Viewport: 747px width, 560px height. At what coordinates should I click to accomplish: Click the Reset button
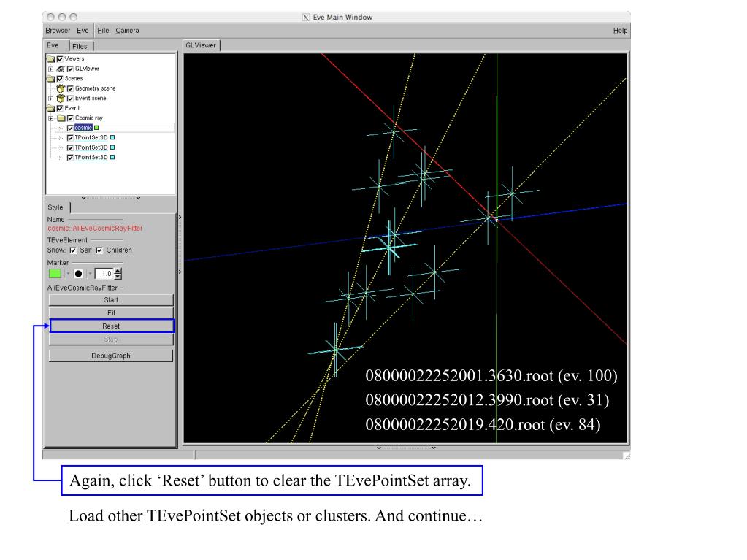pyautogui.click(x=111, y=326)
